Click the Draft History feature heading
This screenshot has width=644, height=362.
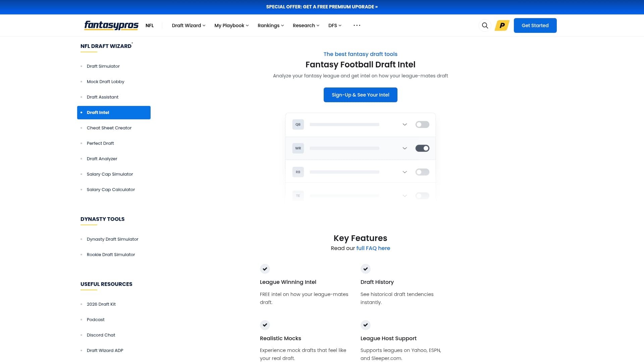[x=377, y=282]
